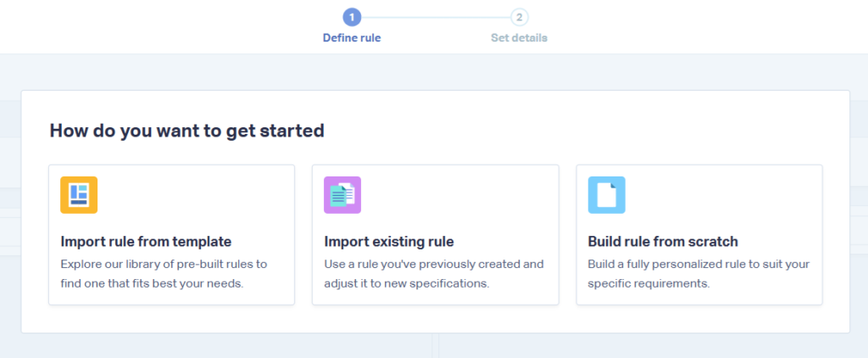Click the previously created rule description text
The height and width of the screenshot is (358, 868).
[x=433, y=274]
